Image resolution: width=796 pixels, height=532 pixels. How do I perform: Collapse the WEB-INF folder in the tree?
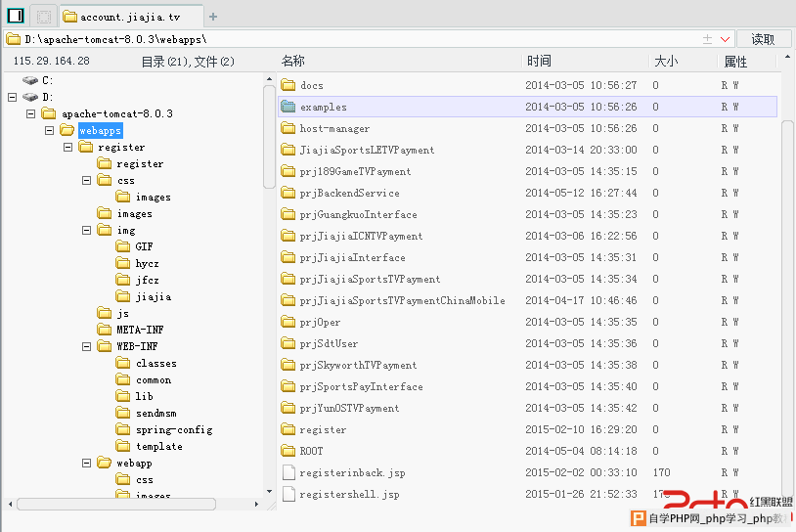[x=86, y=346]
